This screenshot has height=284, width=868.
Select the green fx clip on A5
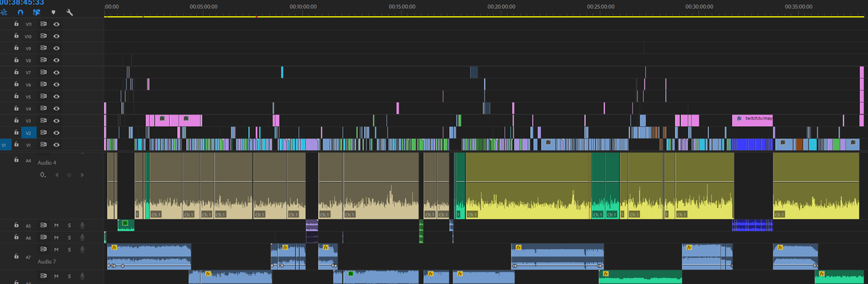[x=126, y=225]
